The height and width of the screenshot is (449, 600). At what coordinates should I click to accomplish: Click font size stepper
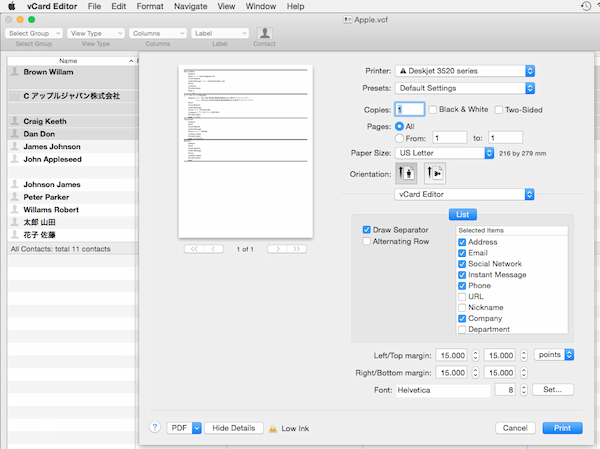click(x=524, y=390)
